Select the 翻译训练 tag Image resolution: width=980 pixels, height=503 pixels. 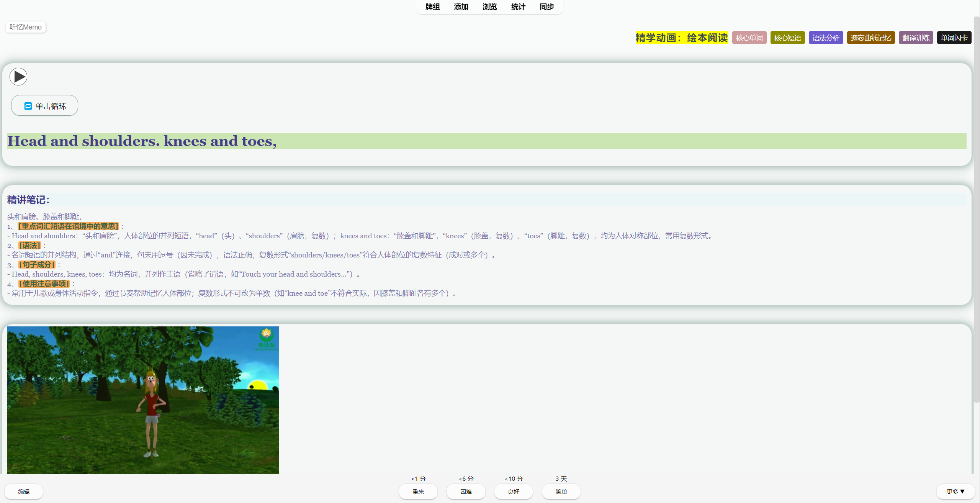pyautogui.click(x=916, y=38)
